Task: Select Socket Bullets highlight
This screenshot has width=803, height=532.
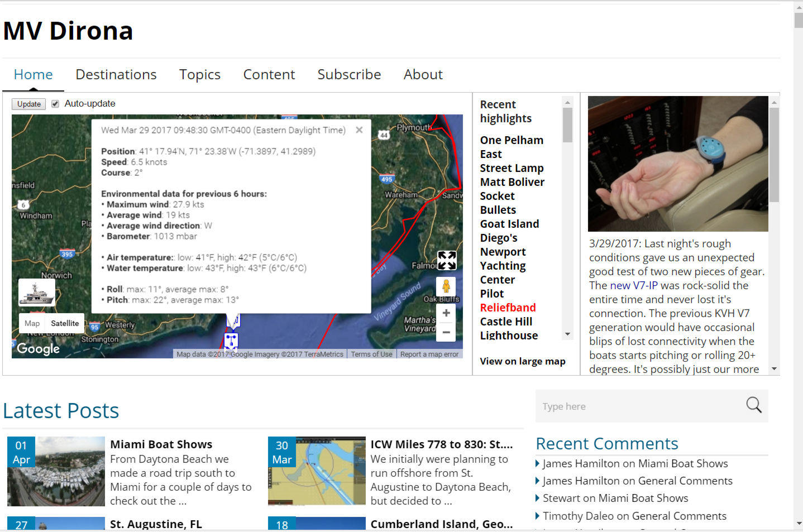Action: (498, 203)
